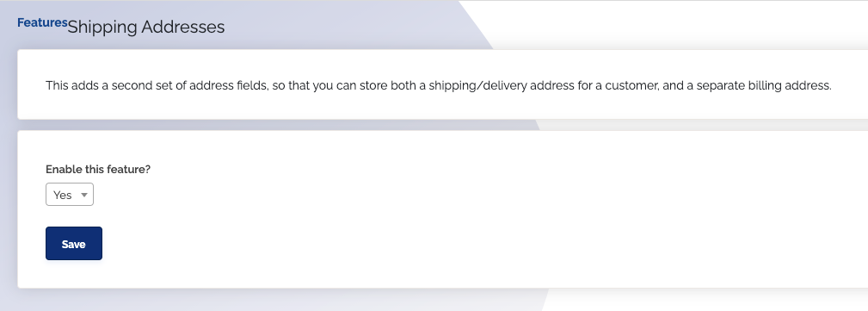Image resolution: width=868 pixels, height=311 pixels.
Task: Click the Enable this feature? label
Action: 98,170
